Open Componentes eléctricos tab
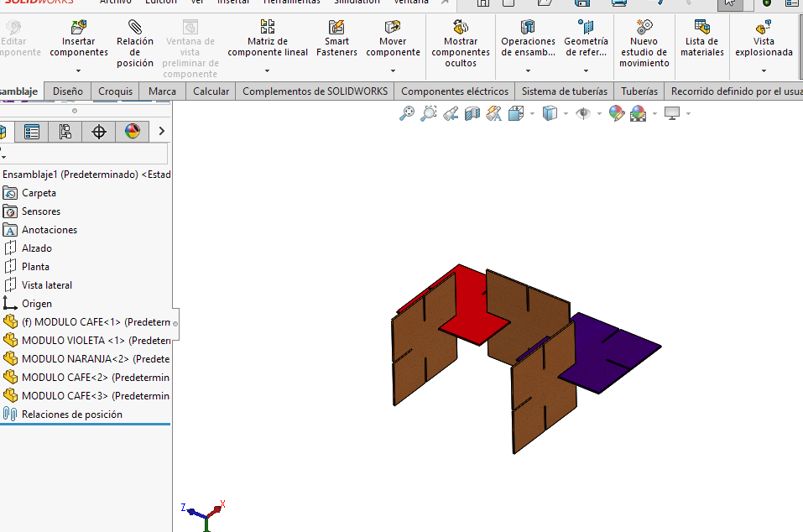Image resolution: width=803 pixels, height=532 pixels. (x=455, y=91)
